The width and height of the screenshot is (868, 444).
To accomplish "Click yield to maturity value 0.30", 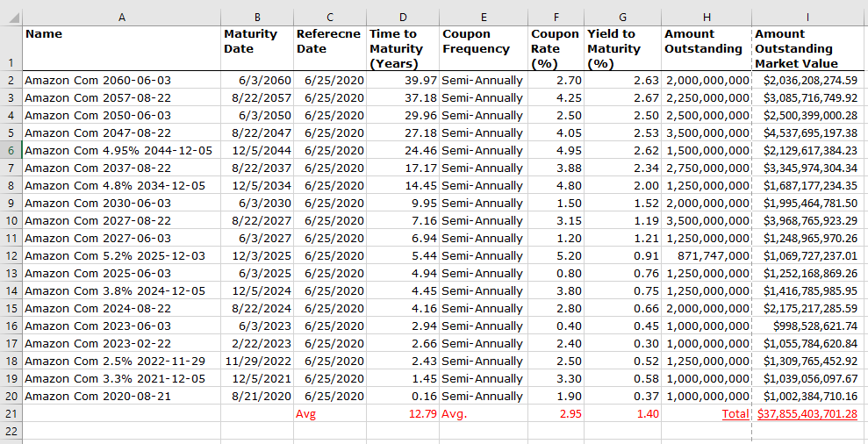I will tap(623, 343).
